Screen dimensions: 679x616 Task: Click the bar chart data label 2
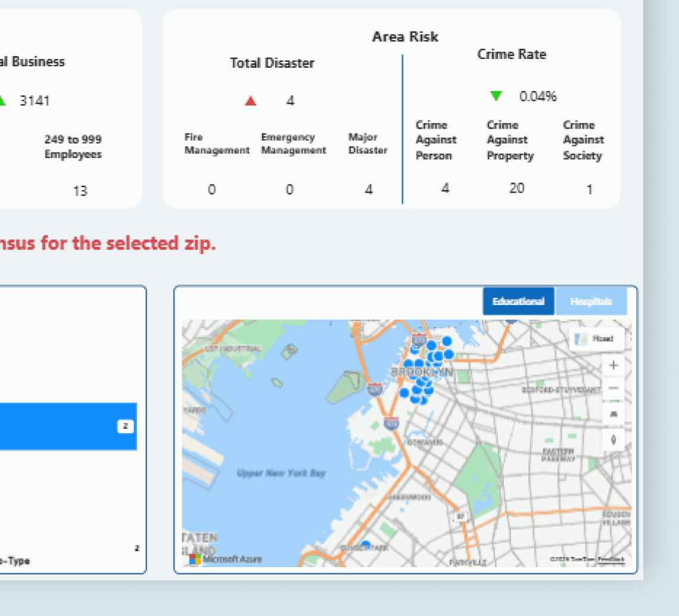coord(126,427)
